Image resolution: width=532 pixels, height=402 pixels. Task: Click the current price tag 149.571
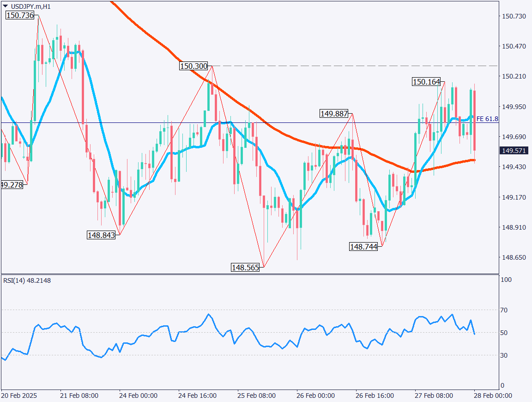point(514,151)
